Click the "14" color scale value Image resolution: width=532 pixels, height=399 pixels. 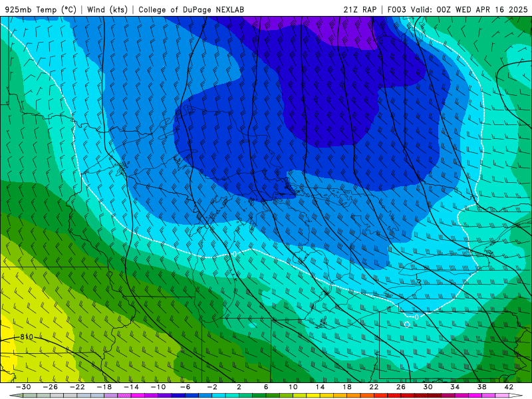click(x=320, y=387)
